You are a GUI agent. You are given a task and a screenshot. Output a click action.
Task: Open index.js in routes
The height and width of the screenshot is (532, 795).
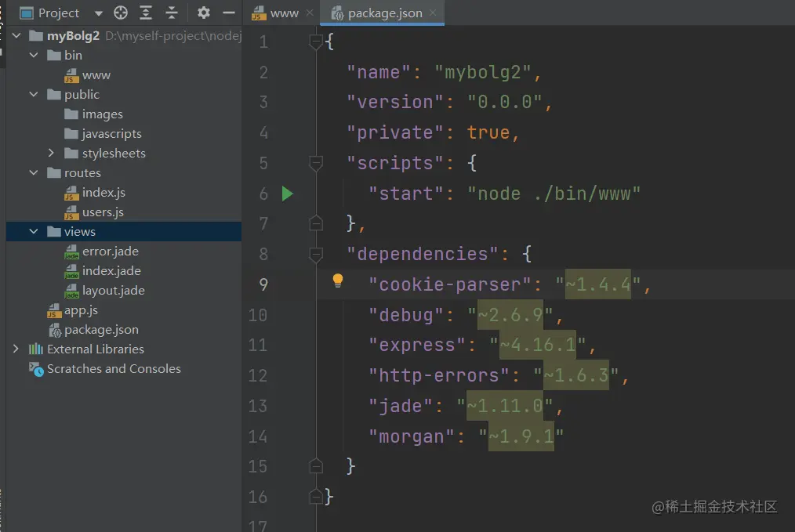[x=103, y=193]
